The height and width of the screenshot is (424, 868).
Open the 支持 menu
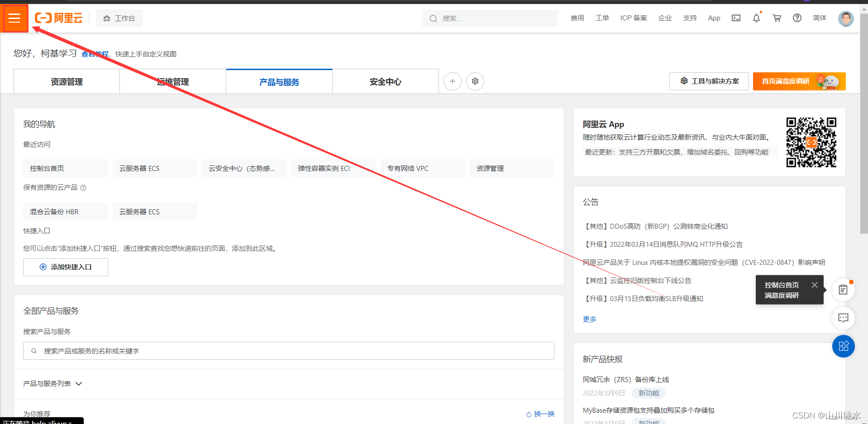[x=690, y=18]
